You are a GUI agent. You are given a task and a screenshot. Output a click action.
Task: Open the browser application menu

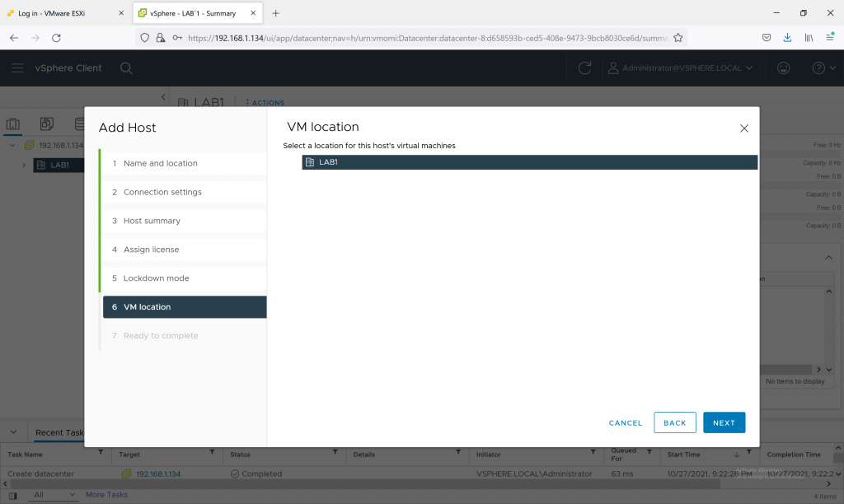click(x=830, y=38)
